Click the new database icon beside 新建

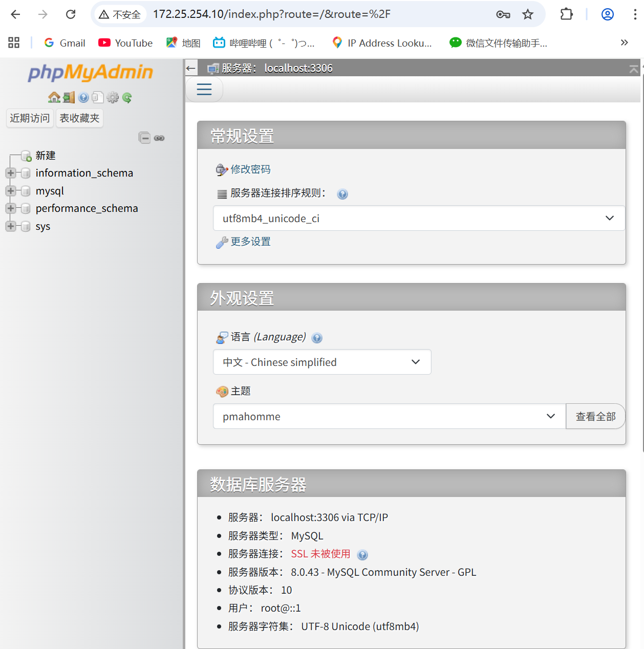point(26,156)
